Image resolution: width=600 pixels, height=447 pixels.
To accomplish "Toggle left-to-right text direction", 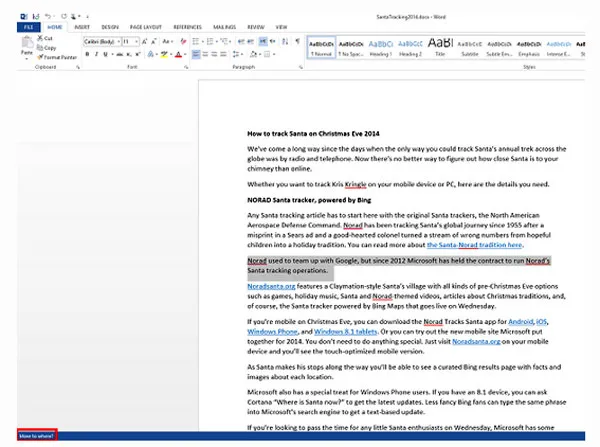I will point(263,41).
